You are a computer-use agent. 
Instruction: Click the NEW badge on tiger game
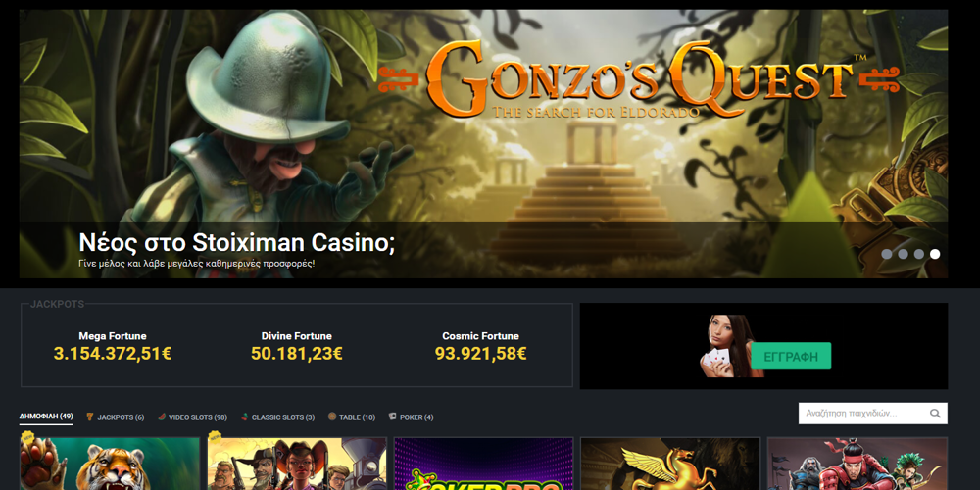[27, 438]
